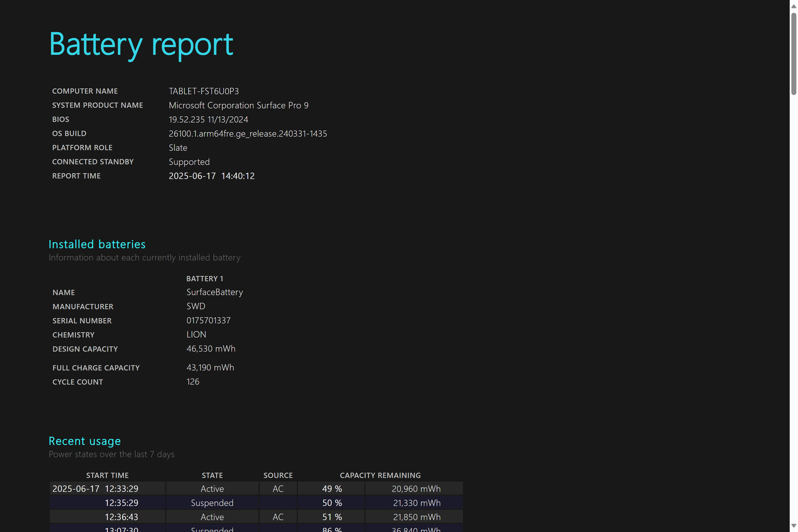Click the 20,960 mWh capacity cell
This screenshot has width=798, height=532.
point(416,489)
